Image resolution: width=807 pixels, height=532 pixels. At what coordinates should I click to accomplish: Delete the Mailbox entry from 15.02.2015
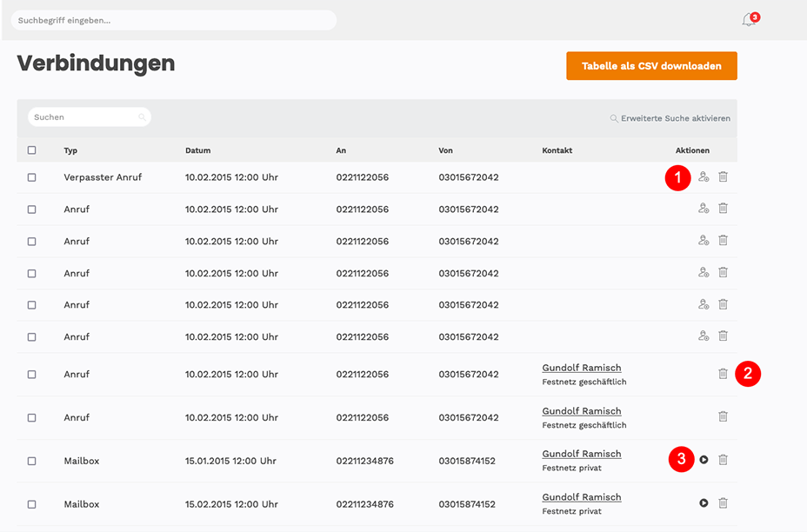(724, 502)
